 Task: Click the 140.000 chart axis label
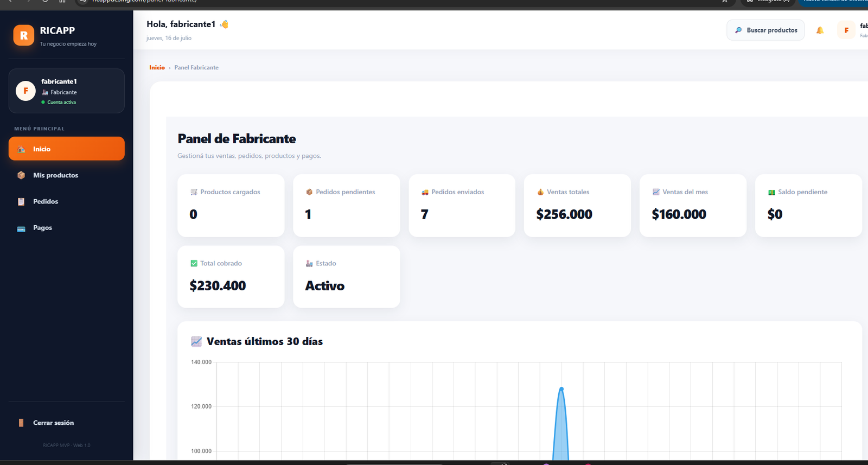point(201,362)
